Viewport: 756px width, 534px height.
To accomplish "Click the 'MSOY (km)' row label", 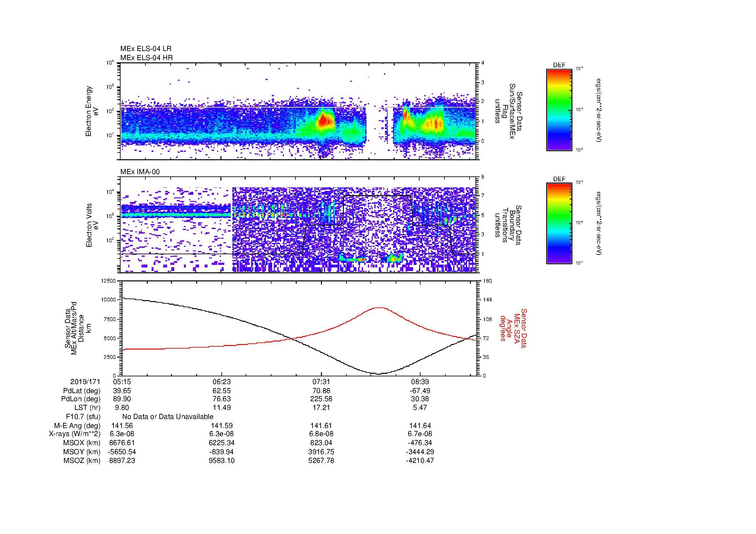I will click(82, 452).
